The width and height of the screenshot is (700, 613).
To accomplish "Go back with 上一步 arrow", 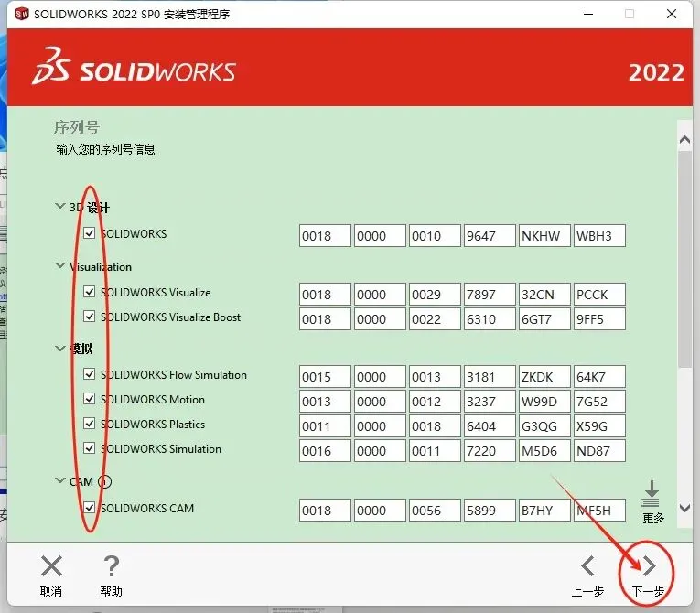I will pyautogui.click(x=587, y=566).
